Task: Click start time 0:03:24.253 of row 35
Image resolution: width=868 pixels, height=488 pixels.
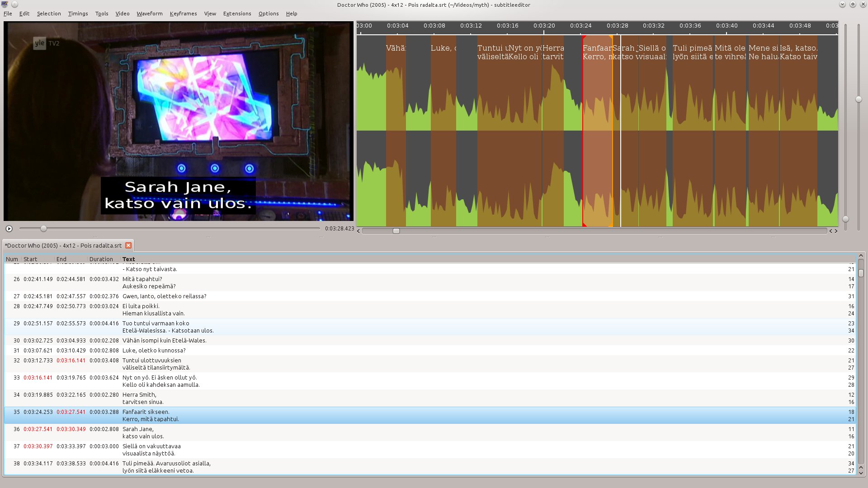Action: [38, 412]
